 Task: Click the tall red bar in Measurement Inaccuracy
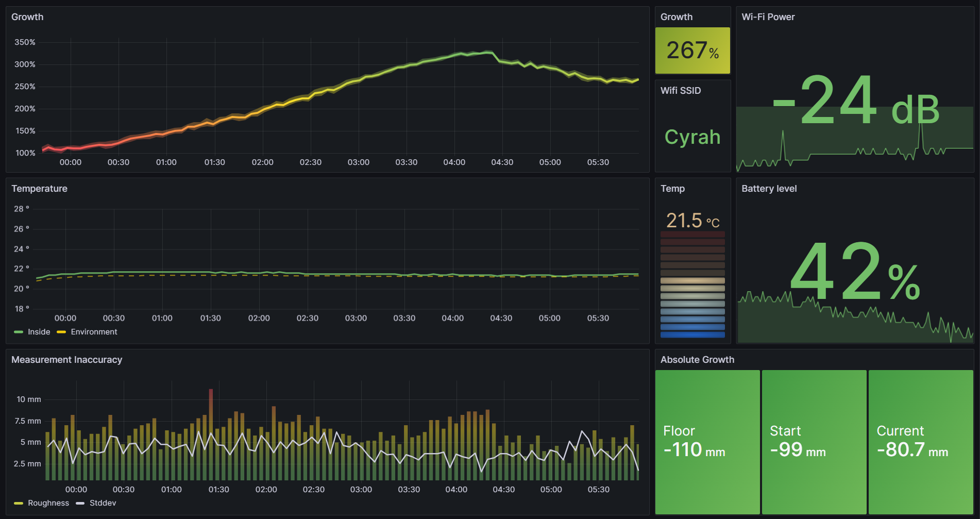(x=211, y=434)
